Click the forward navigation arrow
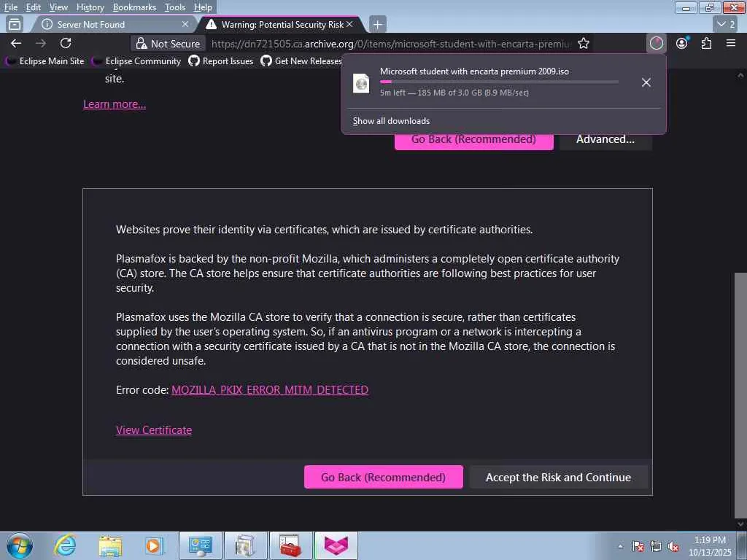Image resolution: width=747 pixels, height=560 pixels. (x=41, y=43)
